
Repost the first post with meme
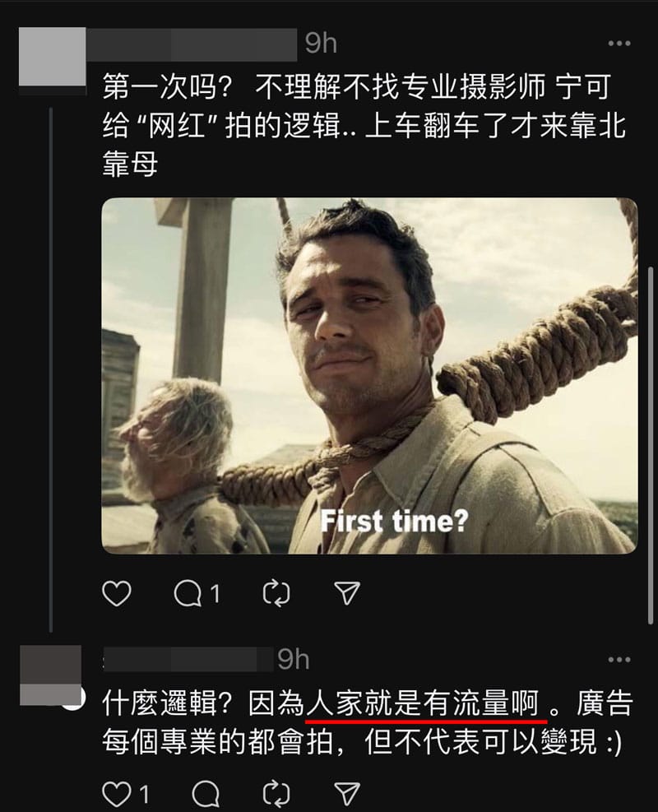tap(276, 593)
